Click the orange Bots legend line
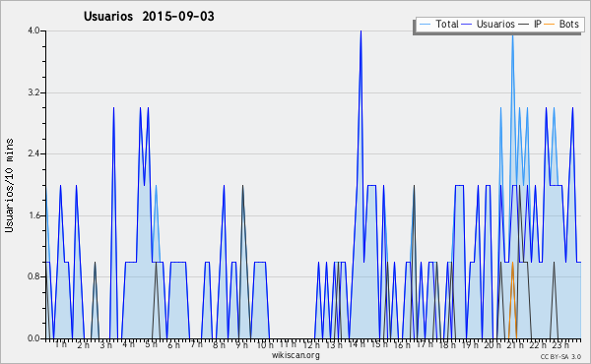 click(550, 25)
